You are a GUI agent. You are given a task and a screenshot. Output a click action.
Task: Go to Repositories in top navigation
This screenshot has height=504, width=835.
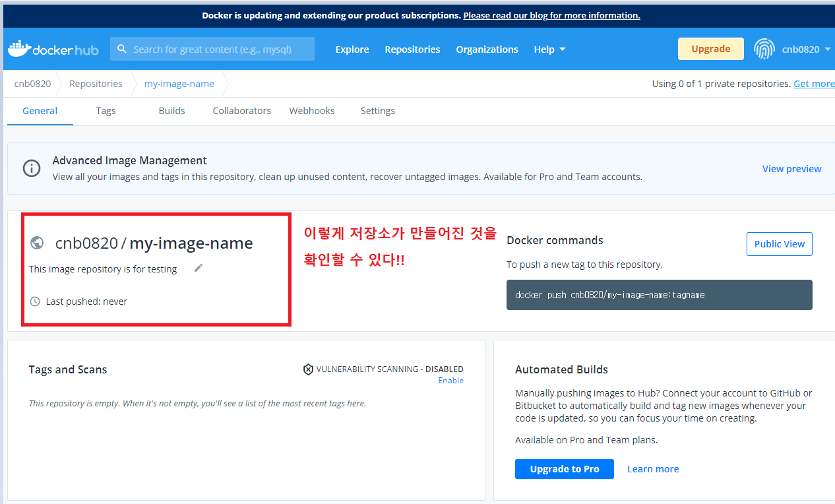(x=412, y=49)
